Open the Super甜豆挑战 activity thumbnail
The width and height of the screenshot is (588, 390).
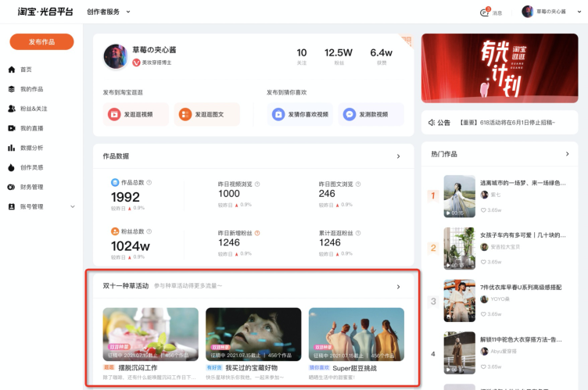coord(357,335)
